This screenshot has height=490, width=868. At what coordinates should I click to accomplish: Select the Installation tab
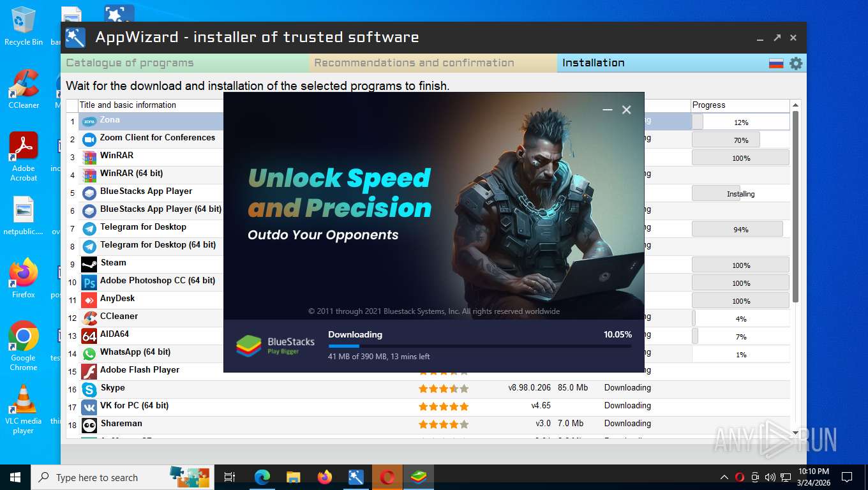pyautogui.click(x=662, y=63)
